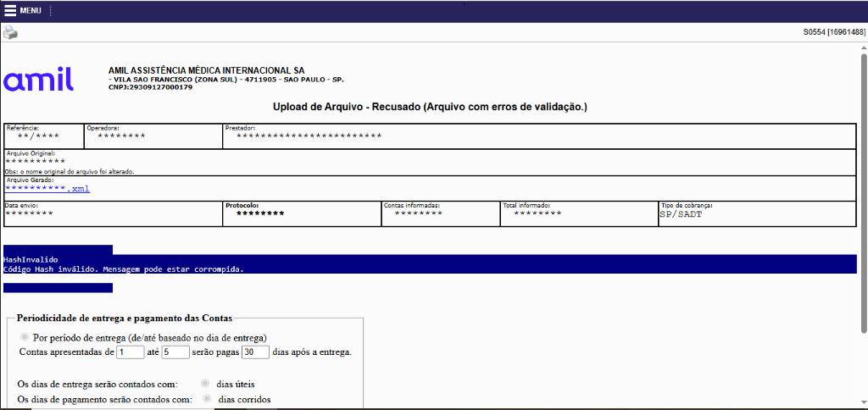Click 'Código Hash inválido' message line
The image size is (868, 410).
tap(124, 269)
